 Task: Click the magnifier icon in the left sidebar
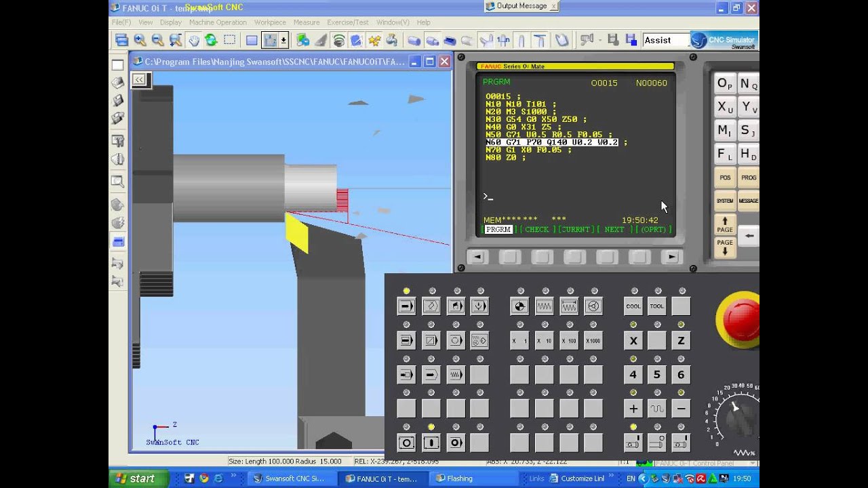point(117,182)
